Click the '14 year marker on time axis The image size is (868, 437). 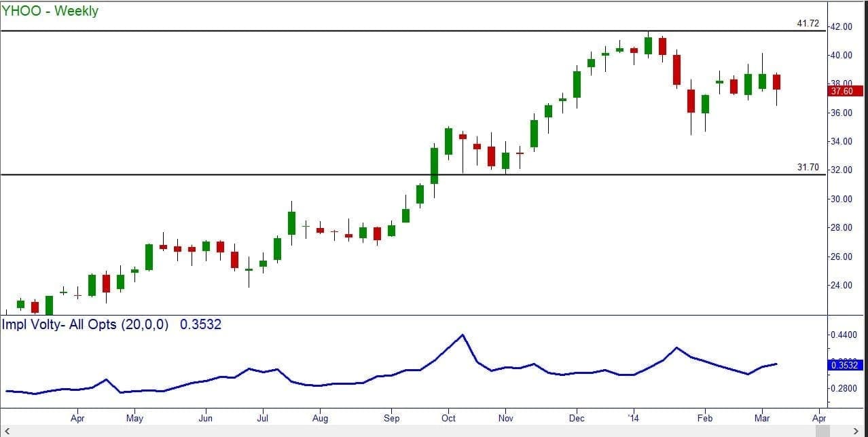pos(633,419)
